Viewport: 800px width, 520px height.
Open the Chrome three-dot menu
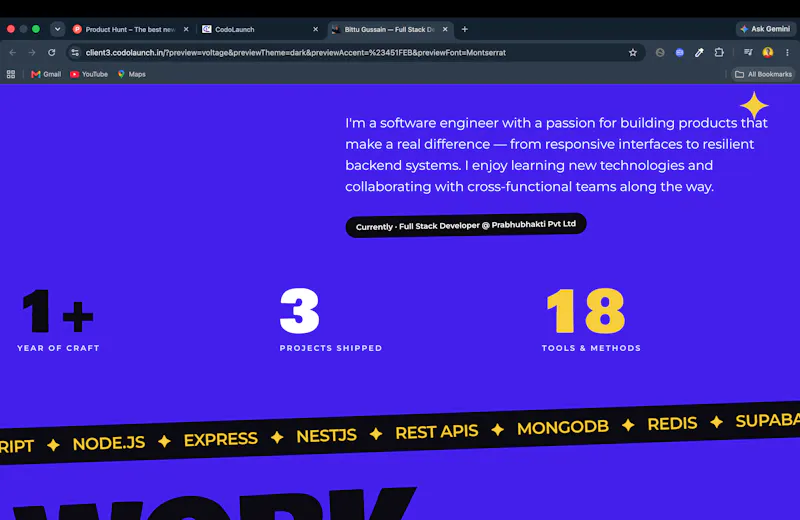787,53
